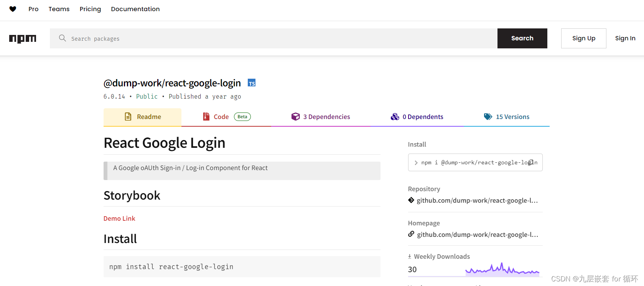Click the Homepage label in sidebar
The image size is (644, 286).
[x=424, y=223]
